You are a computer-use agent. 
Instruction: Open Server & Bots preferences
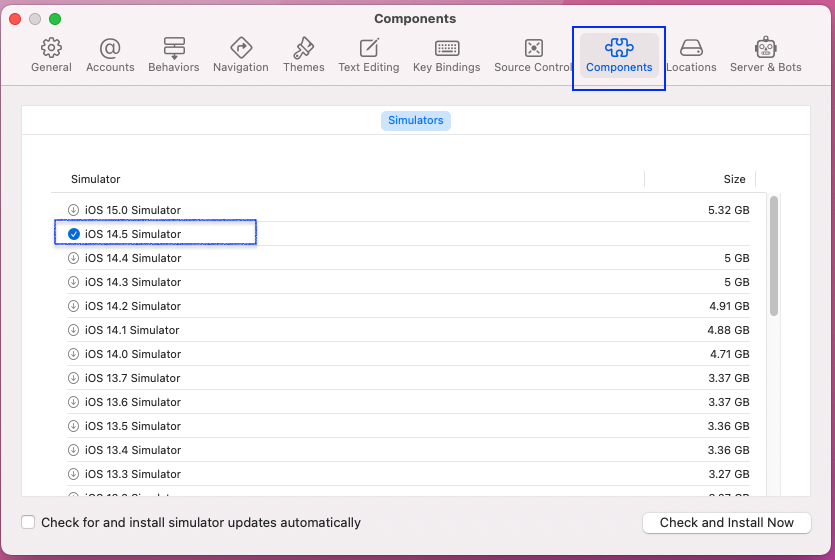coord(765,55)
